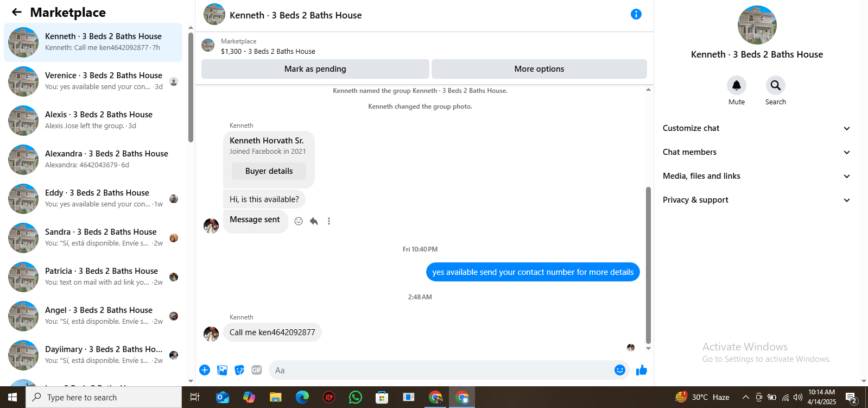Screen dimensions: 868x408
Task: Open emoji picker in message field
Action: [x=620, y=370]
